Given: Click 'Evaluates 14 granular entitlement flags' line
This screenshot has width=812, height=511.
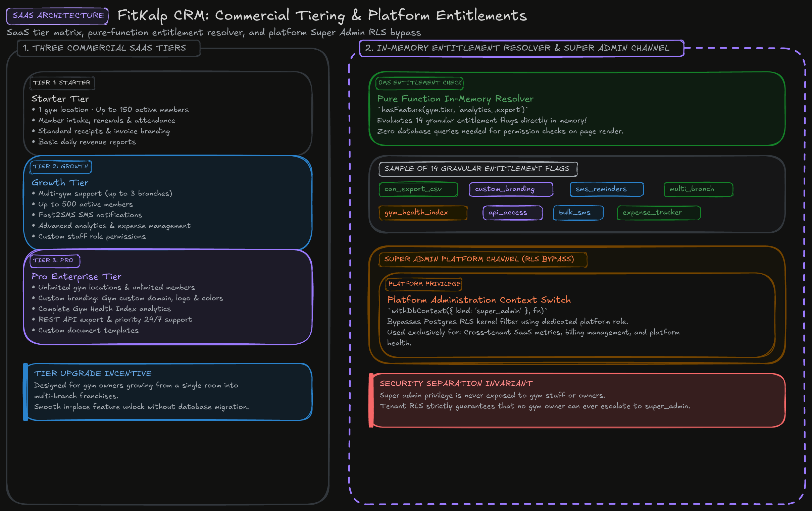Looking at the screenshot, I should pyautogui.click(x=482, y=121).
